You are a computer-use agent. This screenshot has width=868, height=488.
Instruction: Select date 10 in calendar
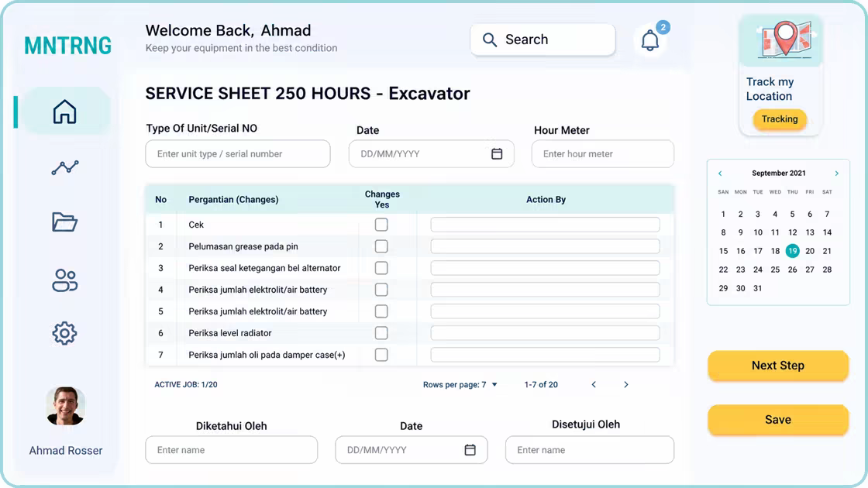[758, 232]
